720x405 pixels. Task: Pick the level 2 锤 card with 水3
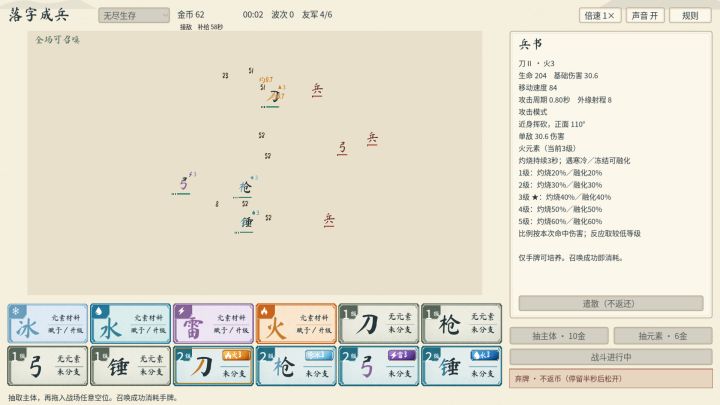(461, 366)
